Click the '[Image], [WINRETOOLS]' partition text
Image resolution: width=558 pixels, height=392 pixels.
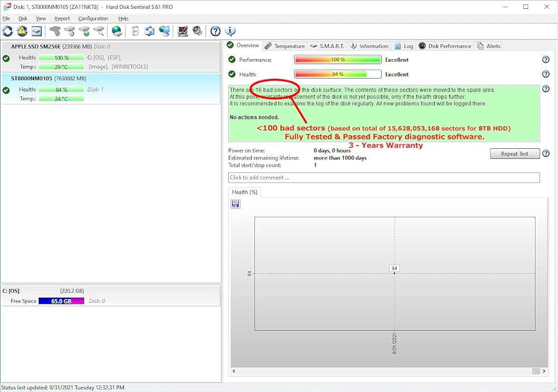pyautogui.click(x=118, y=67)
